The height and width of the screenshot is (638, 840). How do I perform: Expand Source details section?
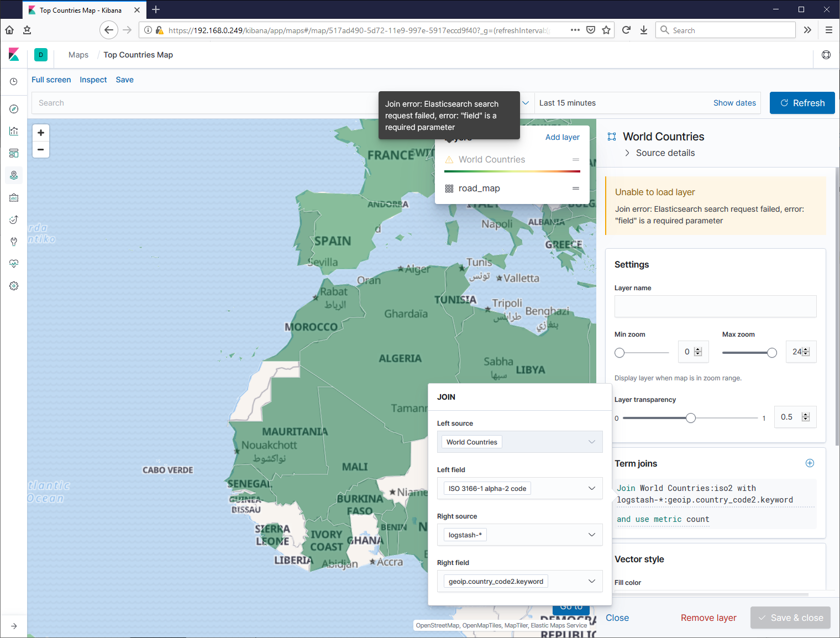(659, 153)
